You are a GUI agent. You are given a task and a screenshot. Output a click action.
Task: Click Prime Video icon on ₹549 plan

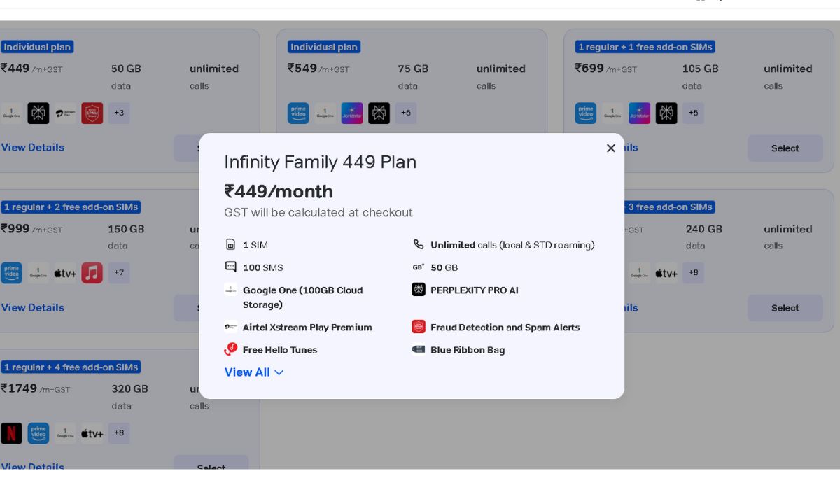[298, 113]
